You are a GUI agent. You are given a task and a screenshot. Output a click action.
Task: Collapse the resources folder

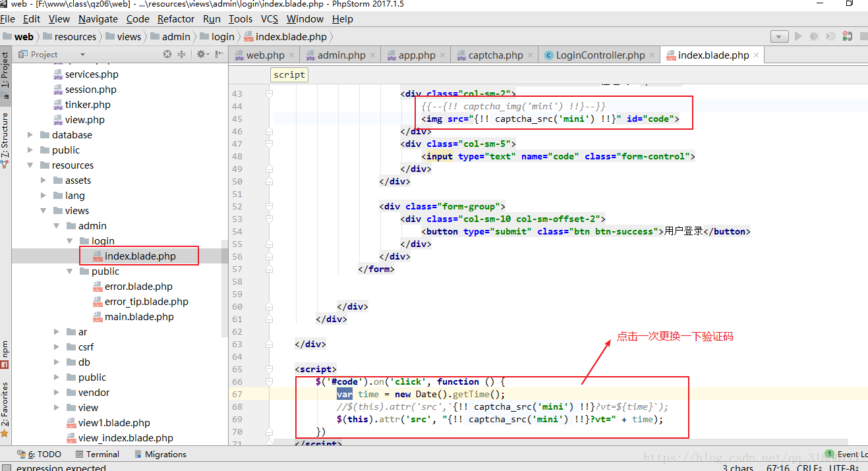(30, 165)
